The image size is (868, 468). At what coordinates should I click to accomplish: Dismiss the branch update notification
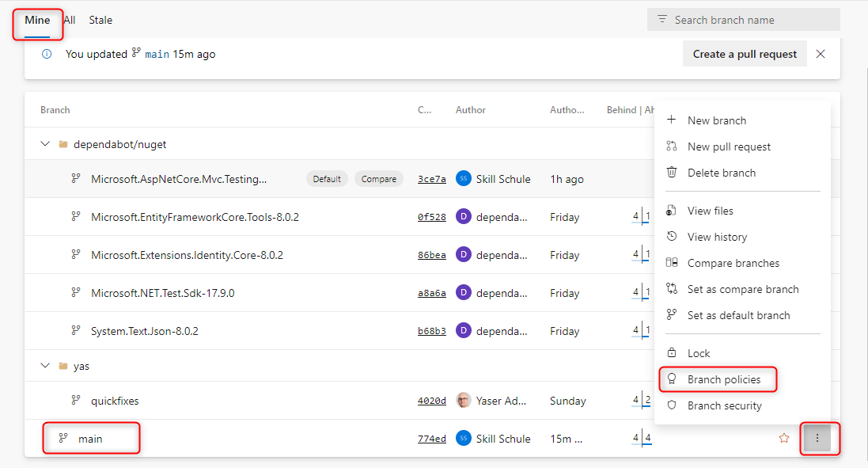click(x=821, y=54)
